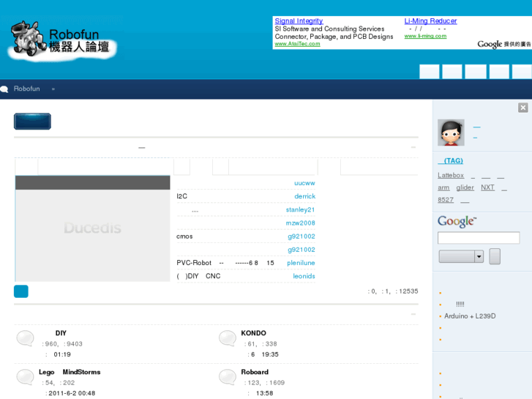Open the Ducedis slideshow image
Viewport: 532px width, 399px height.
pos(93,228)
